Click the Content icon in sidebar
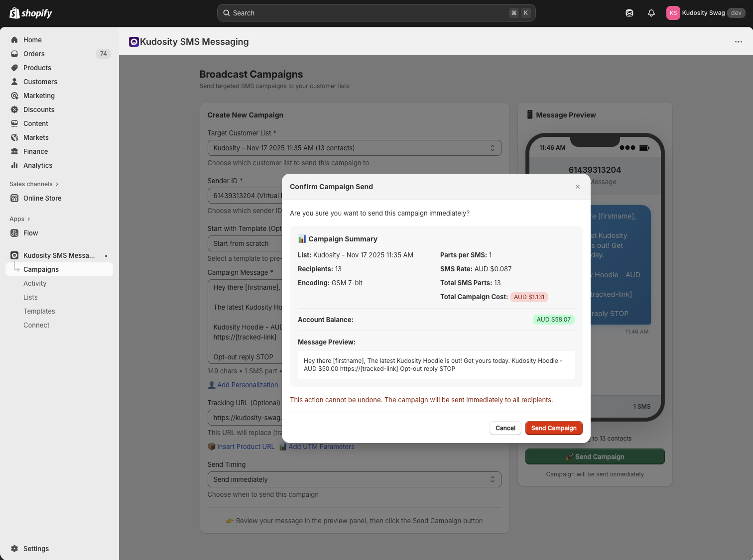 click(x=14, y=123)
